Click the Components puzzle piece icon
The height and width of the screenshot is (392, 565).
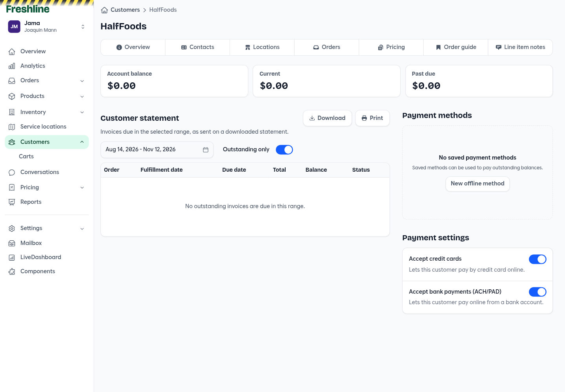pos(12,272)
